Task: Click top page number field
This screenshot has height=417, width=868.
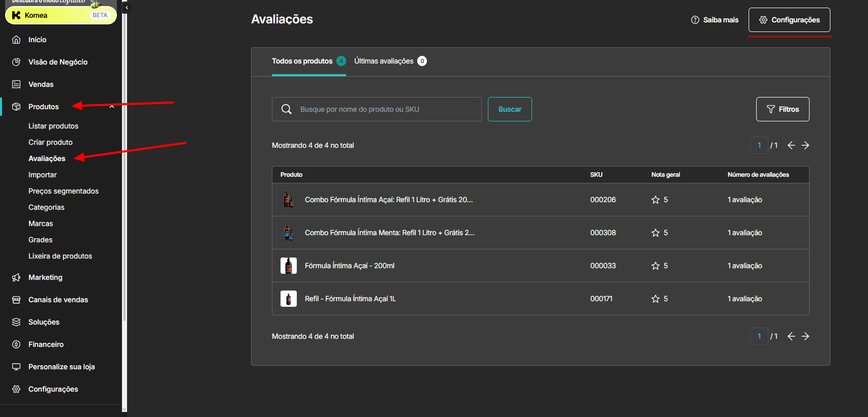Action: 759,145
